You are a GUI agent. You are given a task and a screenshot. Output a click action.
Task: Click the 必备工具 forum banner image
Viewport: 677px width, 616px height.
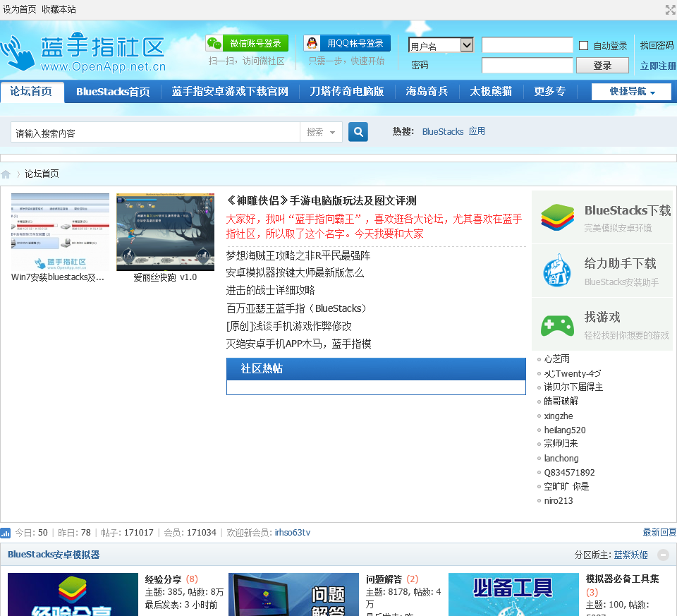point(513,594)
